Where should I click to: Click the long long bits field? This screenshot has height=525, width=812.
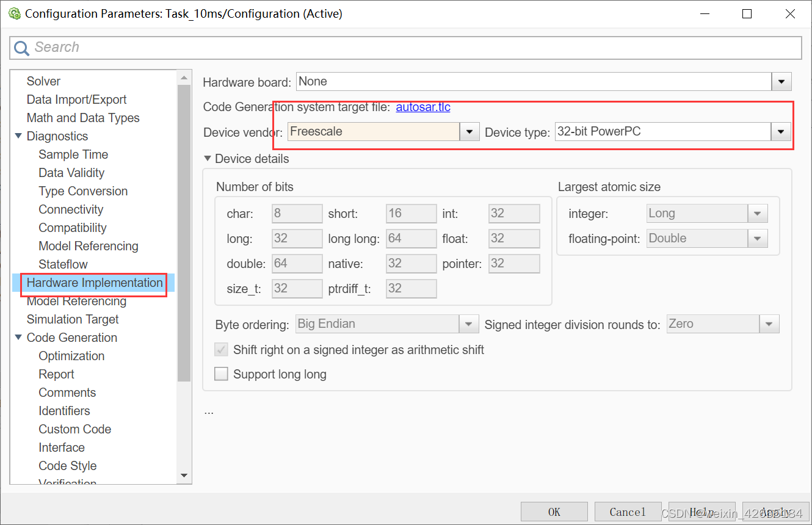click(411, 239)
